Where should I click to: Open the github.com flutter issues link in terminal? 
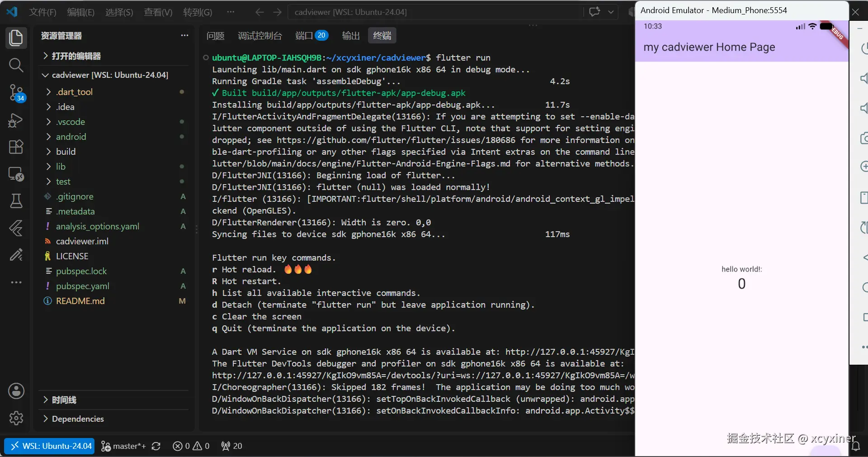click(x=396, y=140)
